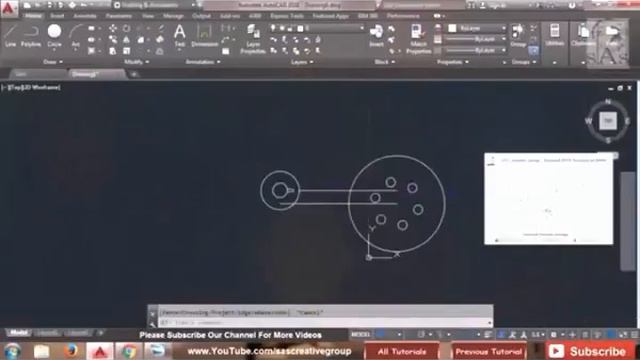Select the Arc tool

75,36
